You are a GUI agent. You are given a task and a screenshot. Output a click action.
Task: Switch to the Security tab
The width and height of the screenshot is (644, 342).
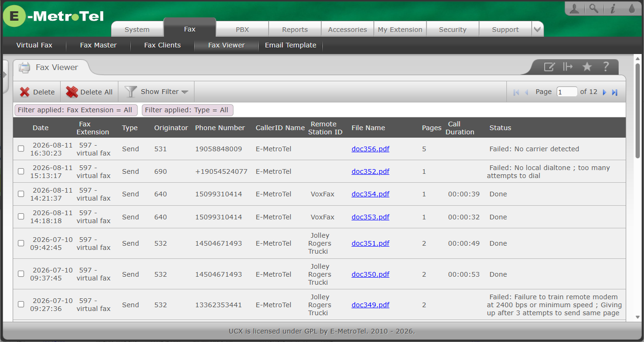453,29
